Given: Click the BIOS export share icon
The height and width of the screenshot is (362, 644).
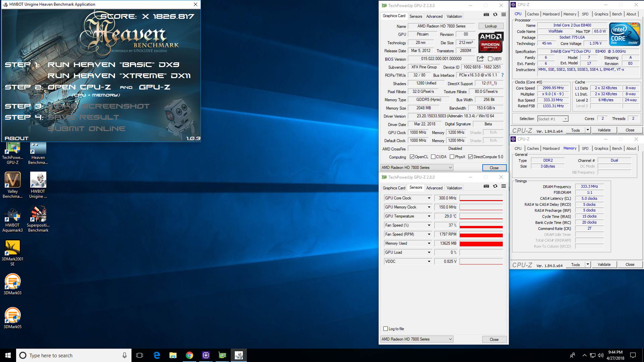Looking at the screenshot, I should 480,59.
